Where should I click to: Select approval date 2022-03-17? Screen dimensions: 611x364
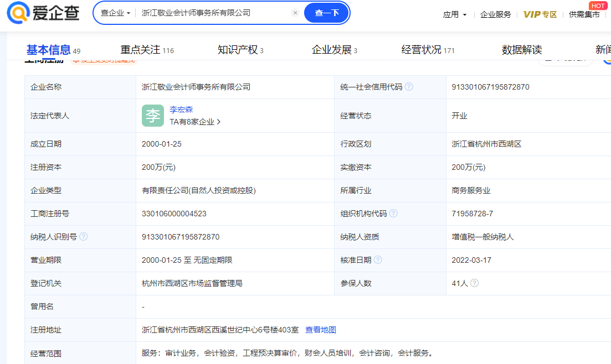pyautogui.click(x=471, y=260)
